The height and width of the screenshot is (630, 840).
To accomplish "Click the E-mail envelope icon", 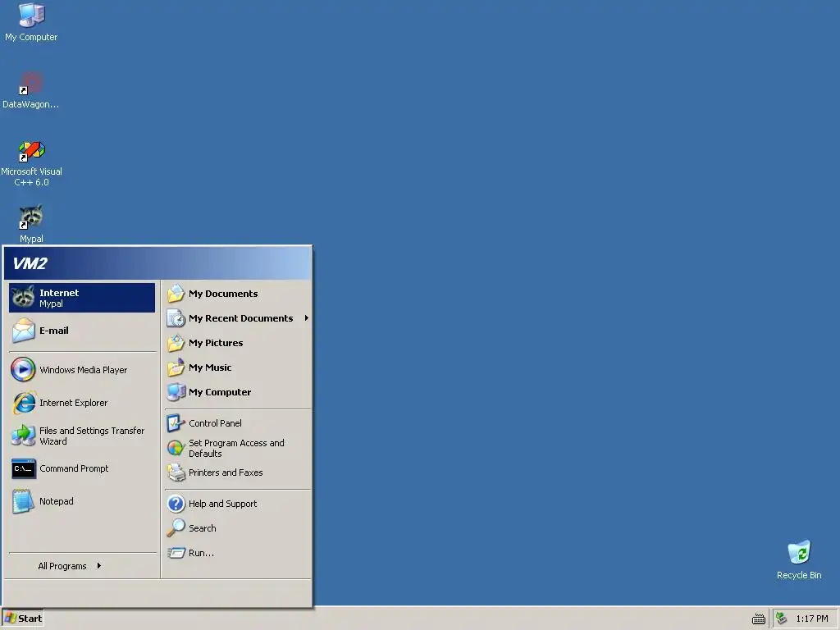I will 23,331.
